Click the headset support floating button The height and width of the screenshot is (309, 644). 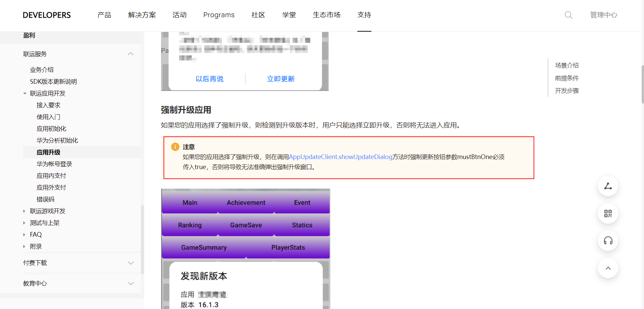[608, 241]
